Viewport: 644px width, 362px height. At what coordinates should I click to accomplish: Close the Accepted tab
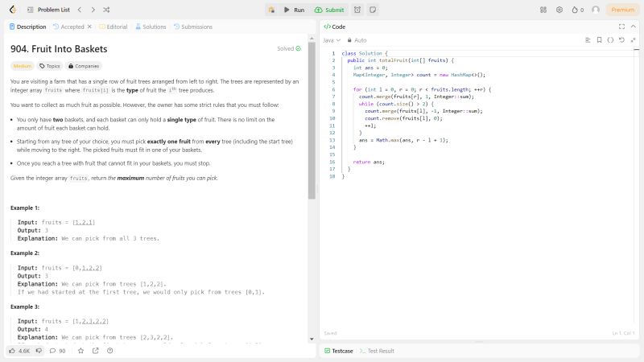pos(89,27)
